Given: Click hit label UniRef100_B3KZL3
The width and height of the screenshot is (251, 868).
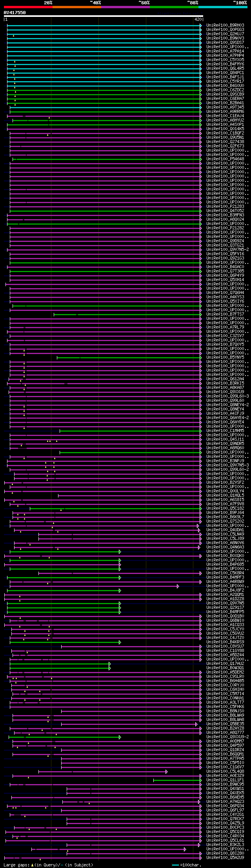Looking at the screenshot, I should click(x=225, y=844).
